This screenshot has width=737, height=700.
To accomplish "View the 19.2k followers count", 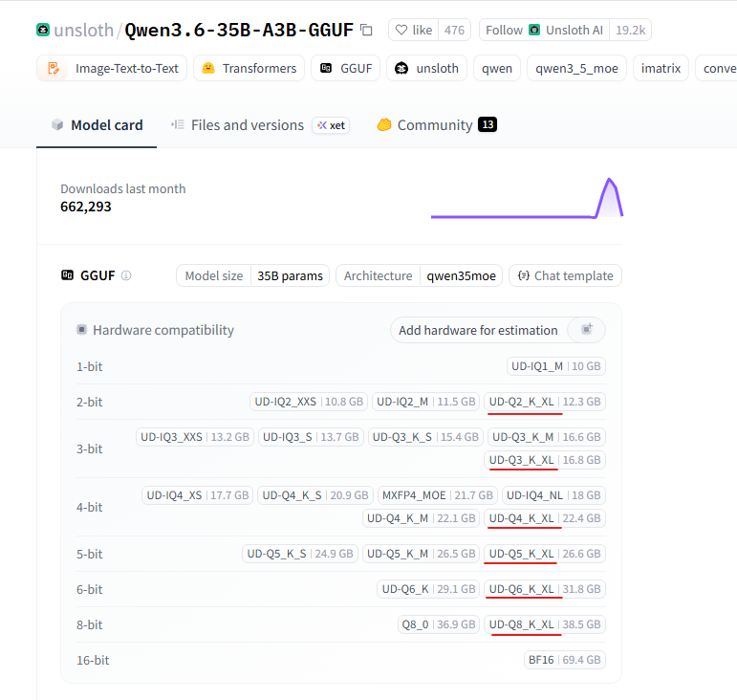I will tap(630, 30).
